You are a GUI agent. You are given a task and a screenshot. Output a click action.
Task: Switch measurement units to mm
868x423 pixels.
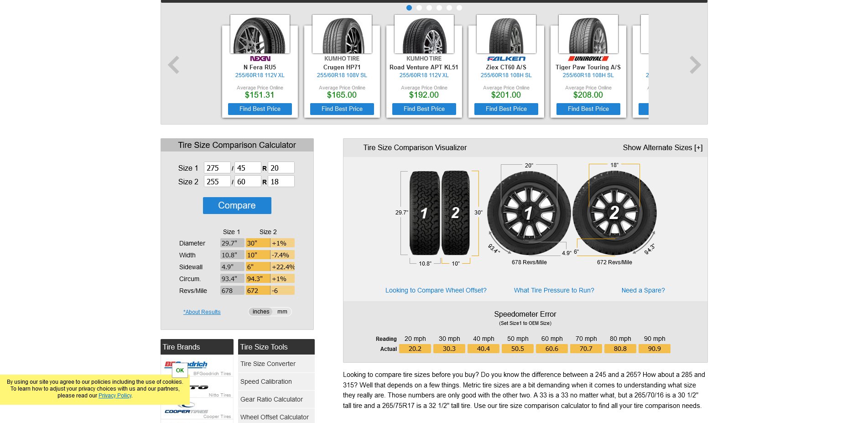(x=282, y=312)
